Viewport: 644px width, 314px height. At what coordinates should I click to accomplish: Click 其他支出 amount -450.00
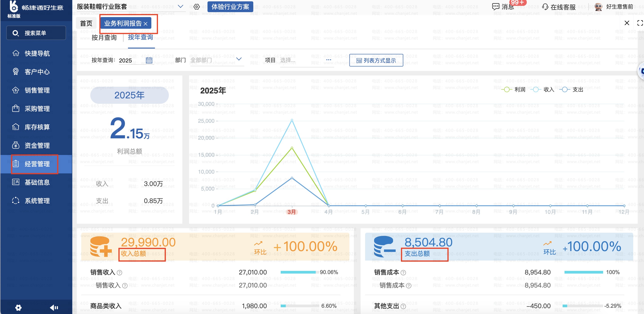(538, 306)
